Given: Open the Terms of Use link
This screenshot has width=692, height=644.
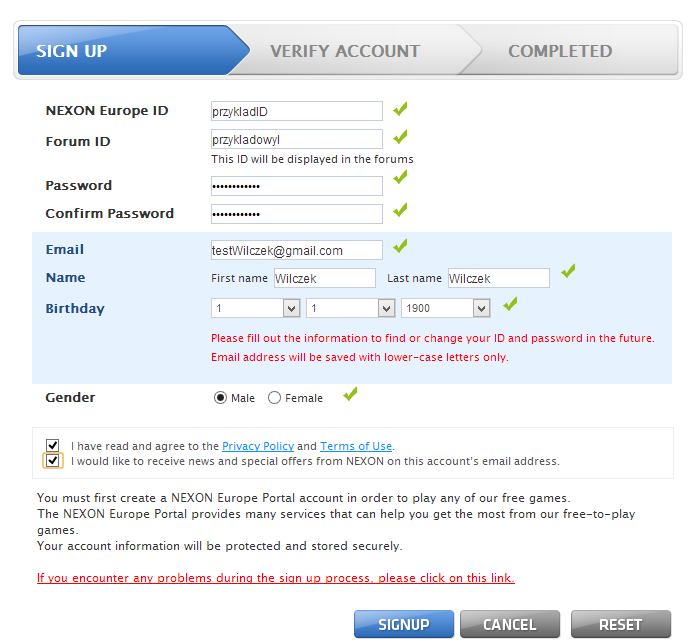Looking at the screenshot, I should tap(356, 446).
